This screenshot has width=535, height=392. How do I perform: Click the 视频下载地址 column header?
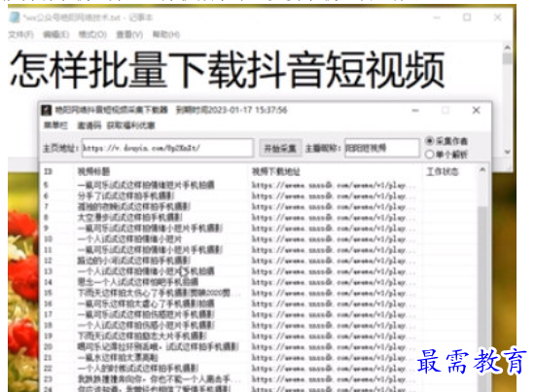point(275,171)
